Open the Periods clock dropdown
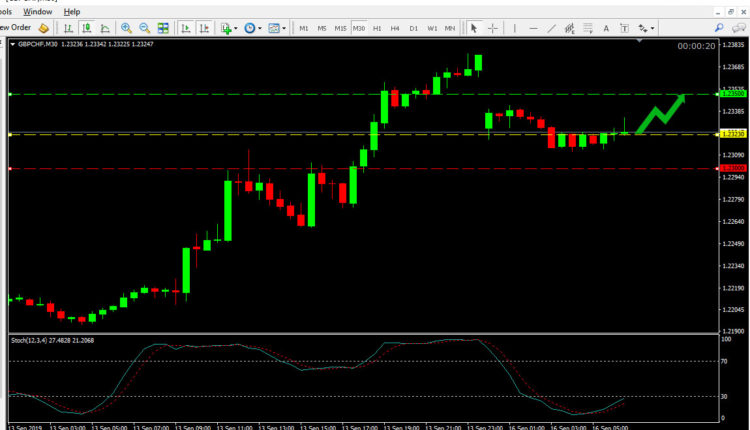750x430 pixels. tap(253, 28)
